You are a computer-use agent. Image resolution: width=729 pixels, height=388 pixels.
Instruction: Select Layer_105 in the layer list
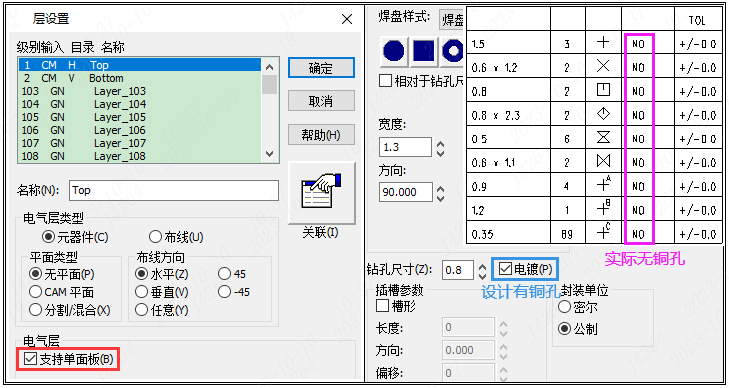pyautogui.click(x=140, y=117)
